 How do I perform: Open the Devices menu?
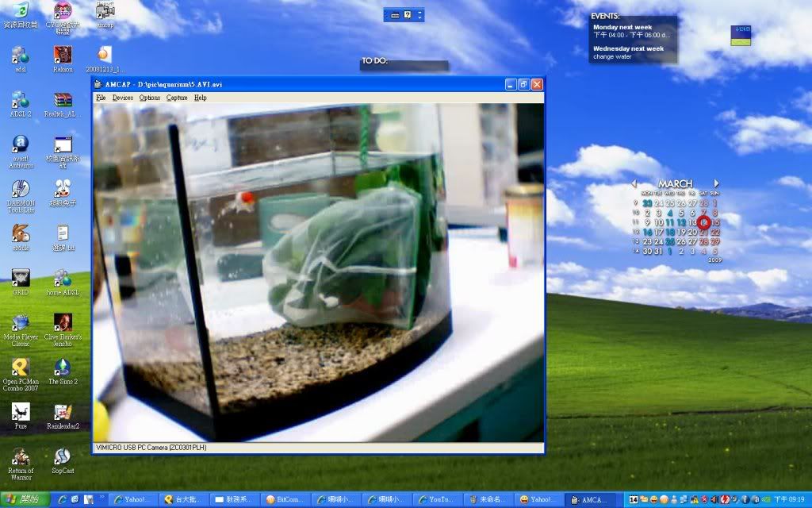(x=122, y=98)
